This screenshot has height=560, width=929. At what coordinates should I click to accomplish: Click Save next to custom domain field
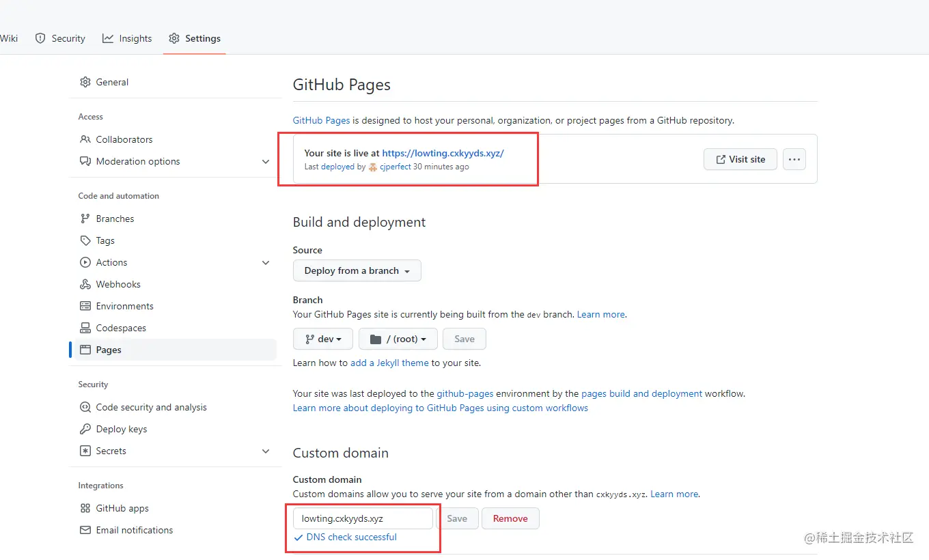[457, 518]
